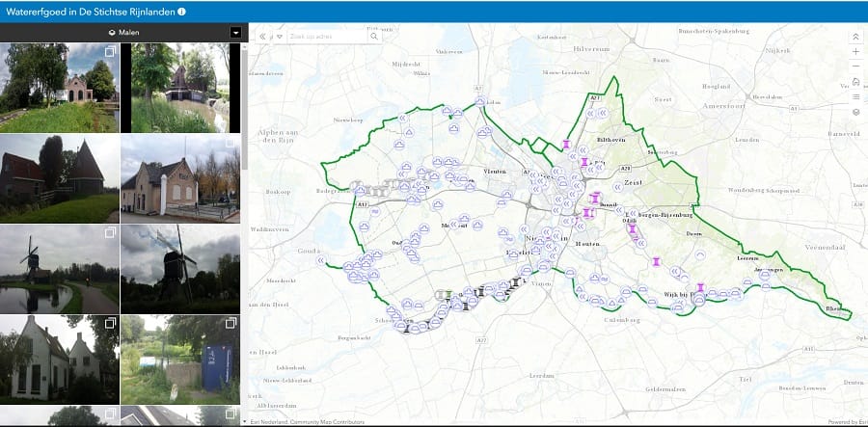868x427 pixels.
Task: Open the chapel-like building photo in first row
Action: tap(59, 88)
